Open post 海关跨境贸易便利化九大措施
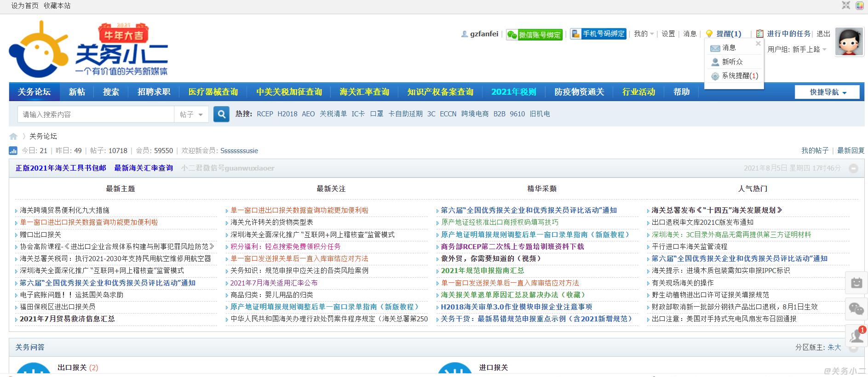This screenshot has width=868, height=377. pyautogui.click(x=64, y=210)
